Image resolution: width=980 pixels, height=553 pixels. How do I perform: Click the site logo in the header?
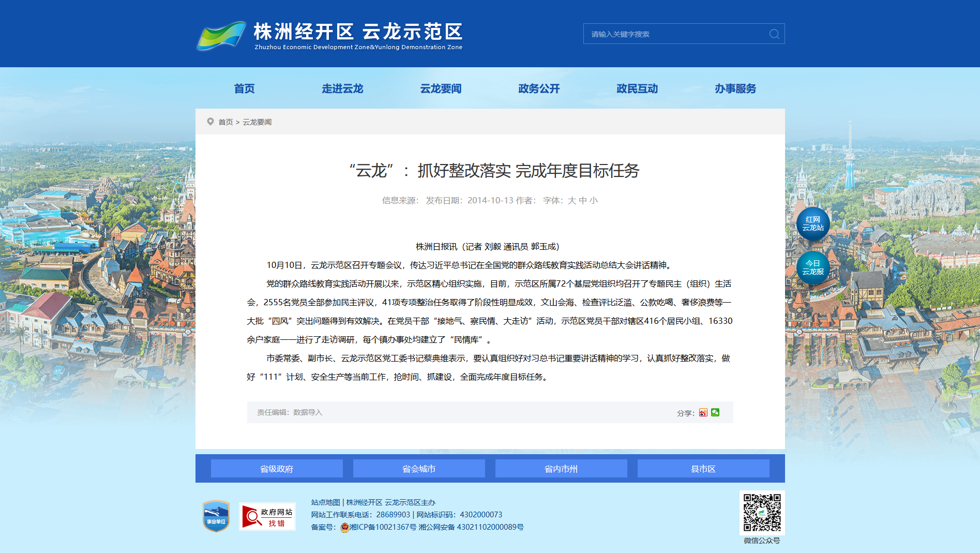click(329, 36)
